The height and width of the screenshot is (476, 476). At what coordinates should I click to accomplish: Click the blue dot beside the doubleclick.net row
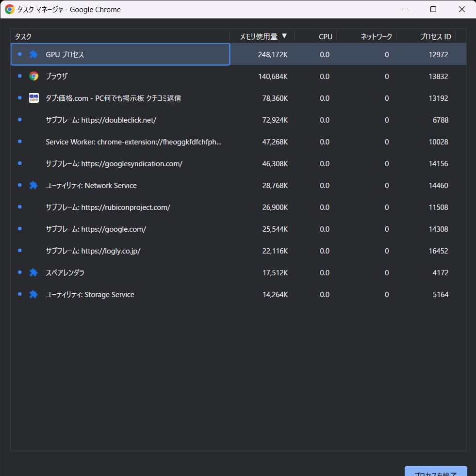[x=20, y=120]
